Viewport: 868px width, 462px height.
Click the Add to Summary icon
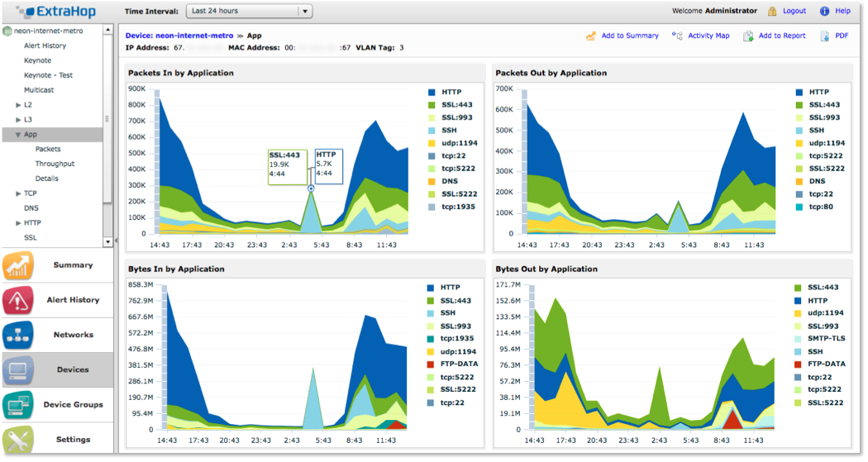(x=591, y=36)
